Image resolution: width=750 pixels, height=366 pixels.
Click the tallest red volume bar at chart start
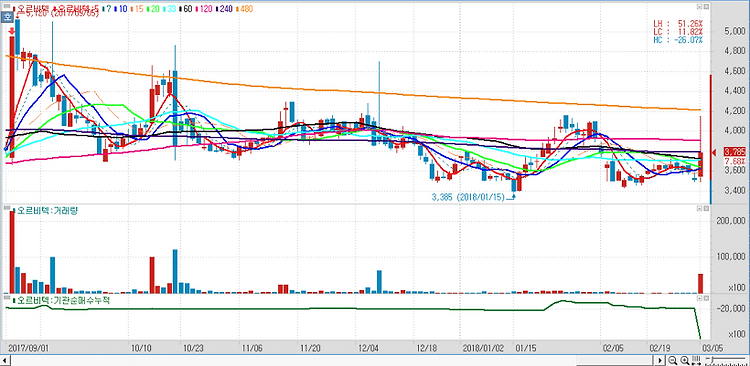pos(12,252)
